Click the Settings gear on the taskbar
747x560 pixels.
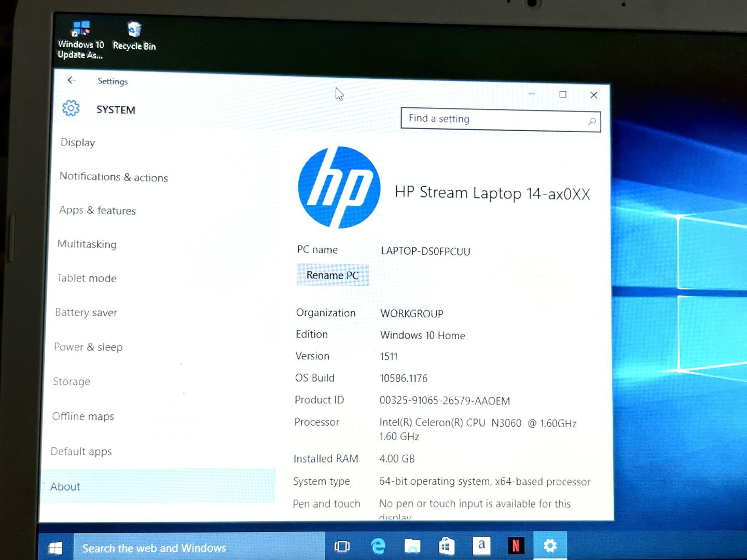coord(550,545)
